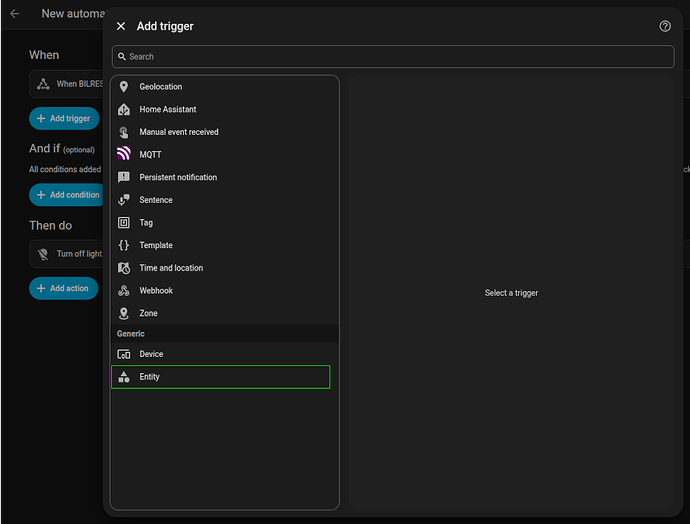The width and height of the screenshot is (690, 524).
Task: Select the Entity trigger option
Action: pos(220,377)
